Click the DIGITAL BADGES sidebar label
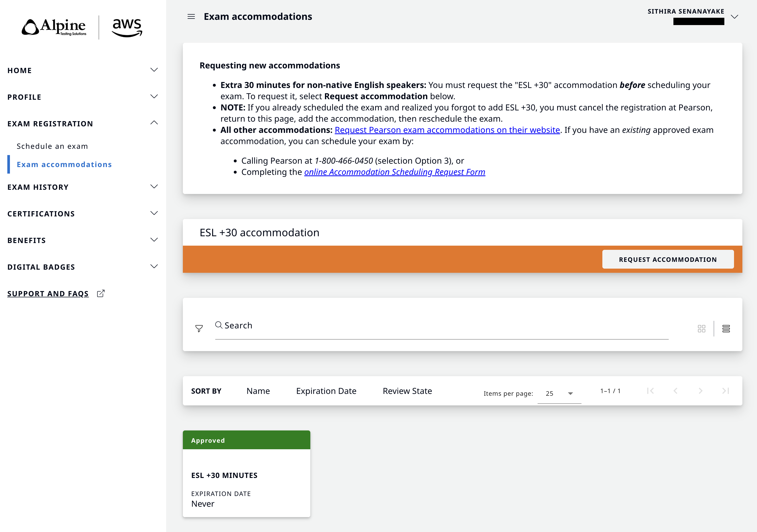This screenshot has width=757, height=532. 41,267
